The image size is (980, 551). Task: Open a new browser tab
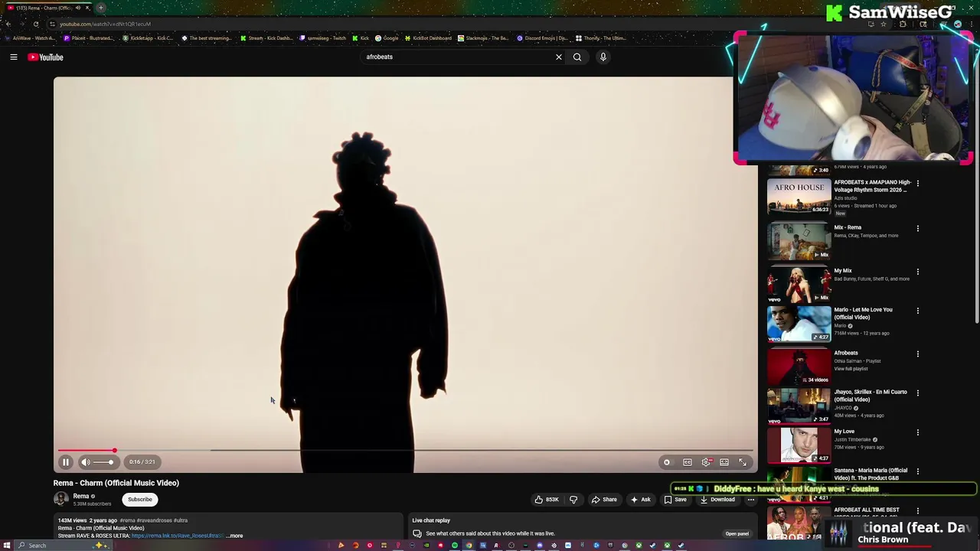pyautogui.click(x=100, y=8)
